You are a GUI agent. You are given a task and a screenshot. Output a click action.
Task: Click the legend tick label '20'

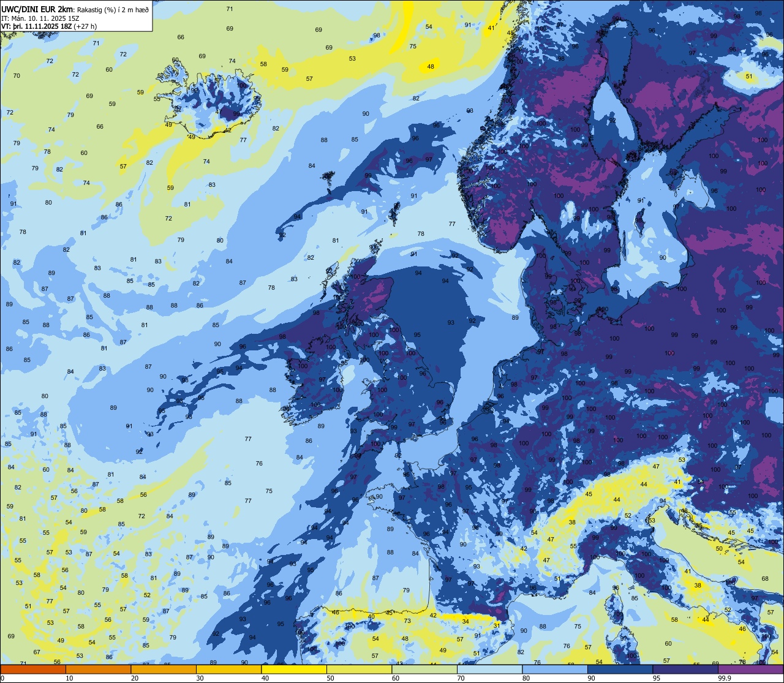(x=135, y=678)
